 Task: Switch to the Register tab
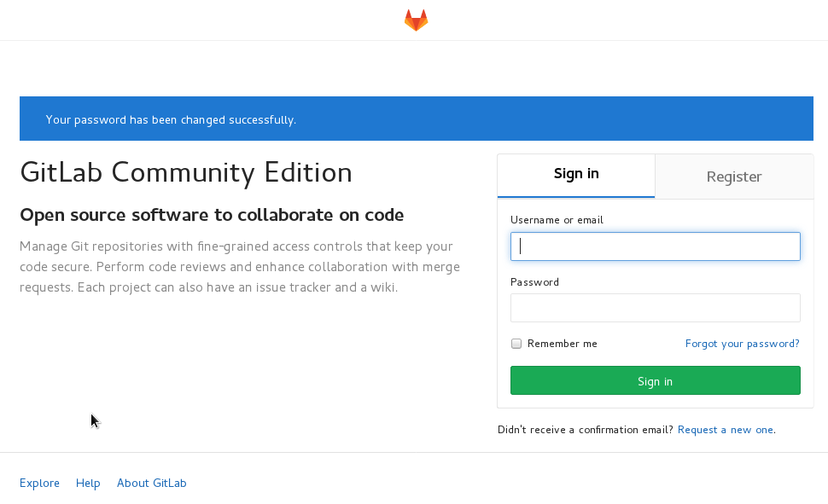[x=734, y=177]
